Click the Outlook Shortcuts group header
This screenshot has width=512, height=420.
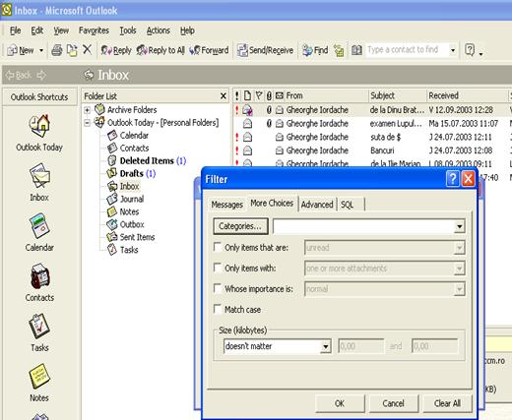[x=39, y=97]
